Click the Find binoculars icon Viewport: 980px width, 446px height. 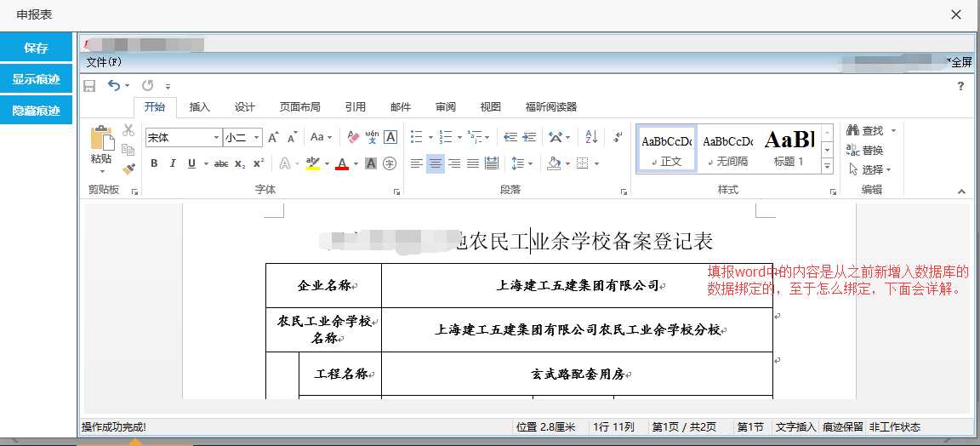(x=852, y=130)
